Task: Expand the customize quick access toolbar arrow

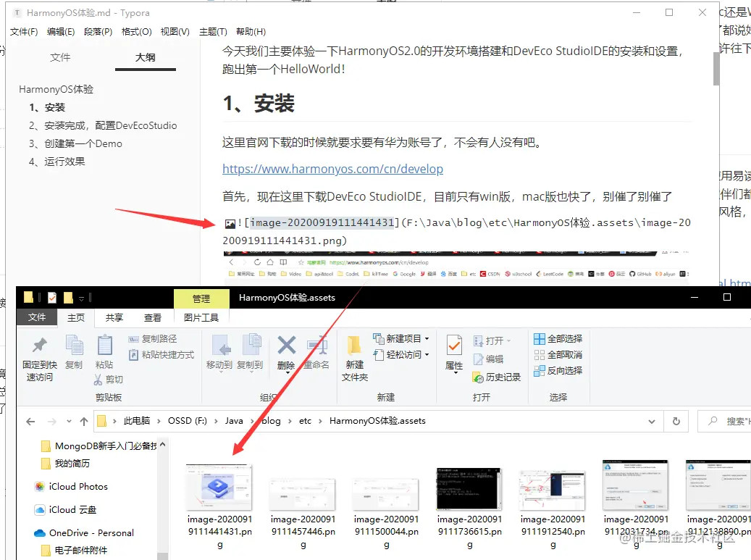Action: click(81, 298)
